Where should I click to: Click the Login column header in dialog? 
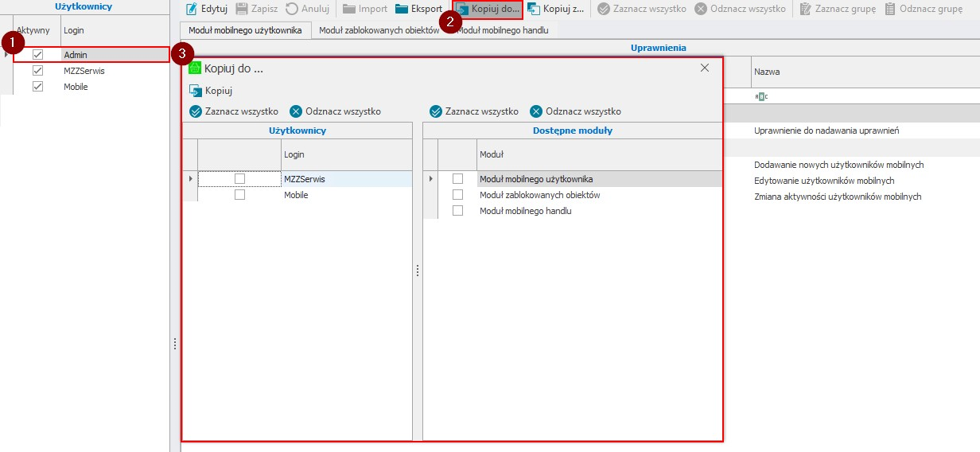pyautogui.click(x=347, y=154)
